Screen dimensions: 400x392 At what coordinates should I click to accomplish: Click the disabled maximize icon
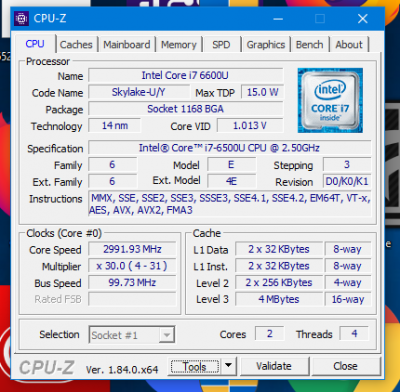coord(320,19)
